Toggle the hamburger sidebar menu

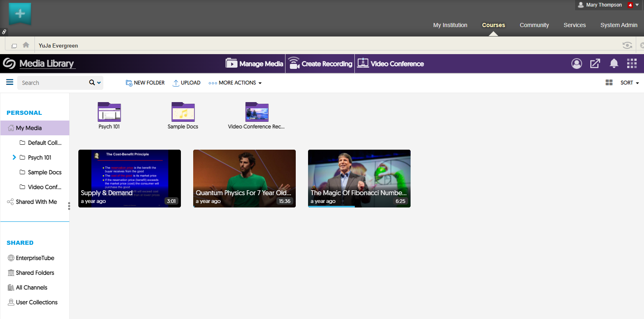(10, 82)
